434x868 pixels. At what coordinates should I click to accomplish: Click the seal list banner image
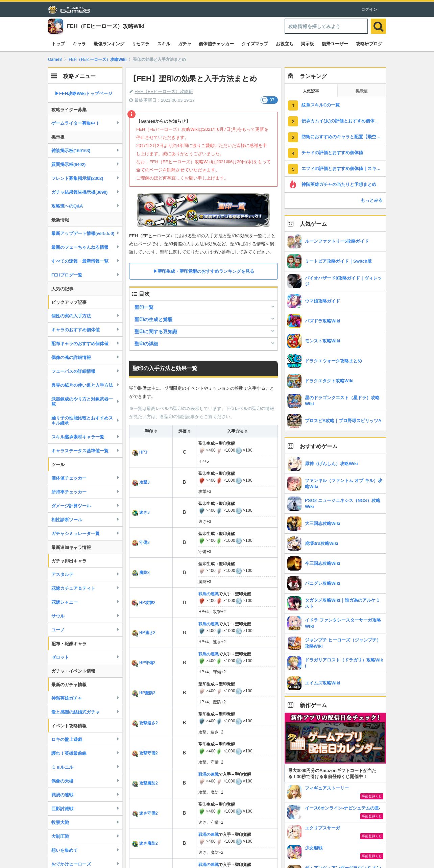click(203, 210)
